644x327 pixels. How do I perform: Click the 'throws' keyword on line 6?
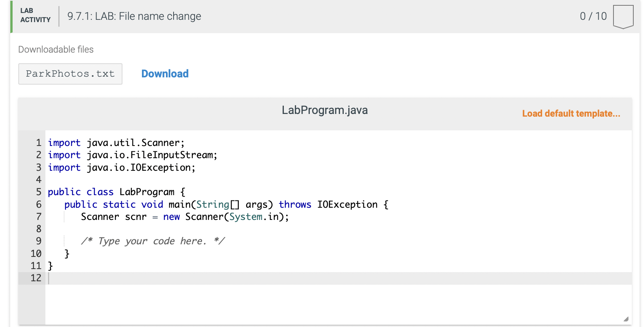(295, 205)
